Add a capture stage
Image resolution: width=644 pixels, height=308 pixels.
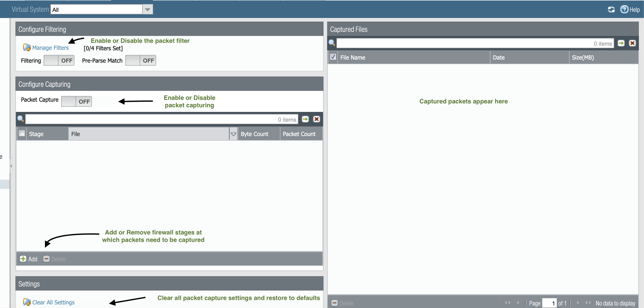tap(28, 259)
